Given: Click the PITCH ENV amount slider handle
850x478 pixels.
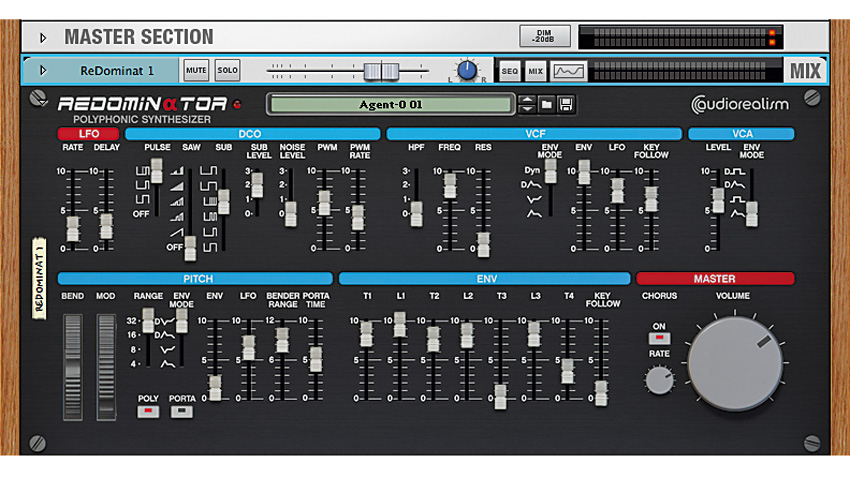Looking at the screenshot, I should (215, 388).
